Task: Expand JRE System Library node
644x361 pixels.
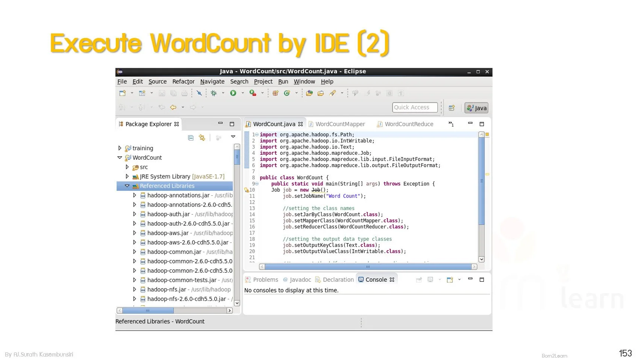Action: [127, 176]
